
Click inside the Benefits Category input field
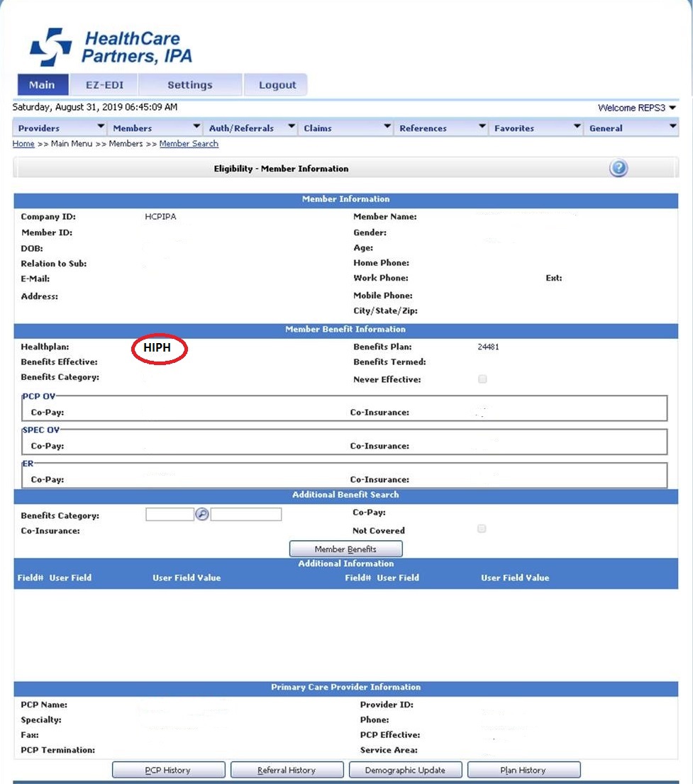click(170, 514)
